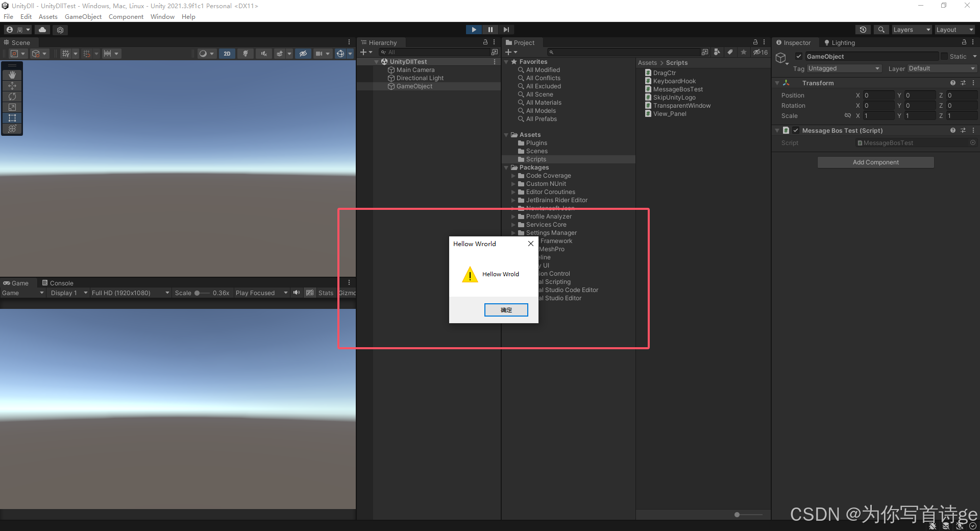This screenshot has height=531, width=980.
Task: Toggle hidden objects visibility in Scene
Action: coord(303,53)
